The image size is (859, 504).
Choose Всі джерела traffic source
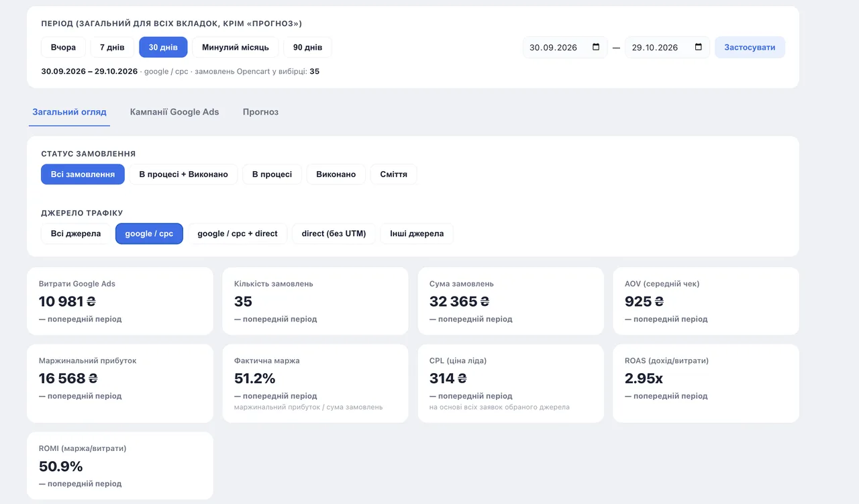tap(76, 234)
